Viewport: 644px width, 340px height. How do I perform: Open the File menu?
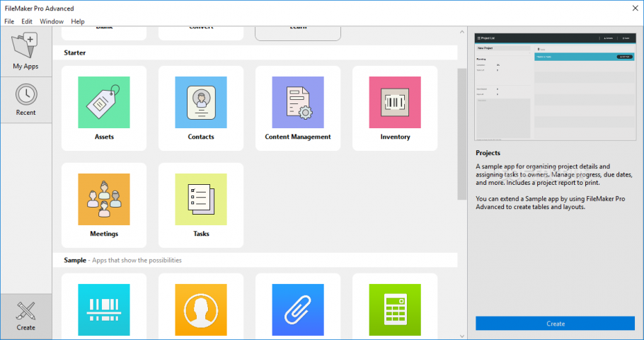click(x=9, y=21)
